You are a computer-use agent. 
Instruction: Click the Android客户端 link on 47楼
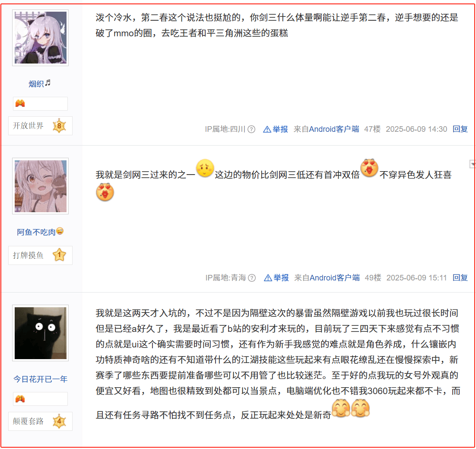334,129
